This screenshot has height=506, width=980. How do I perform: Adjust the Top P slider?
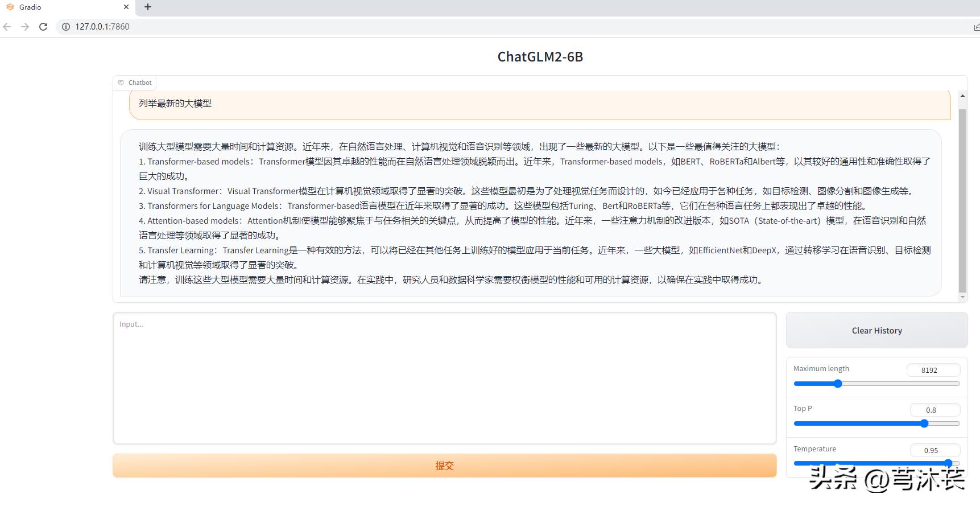[876, 423]
